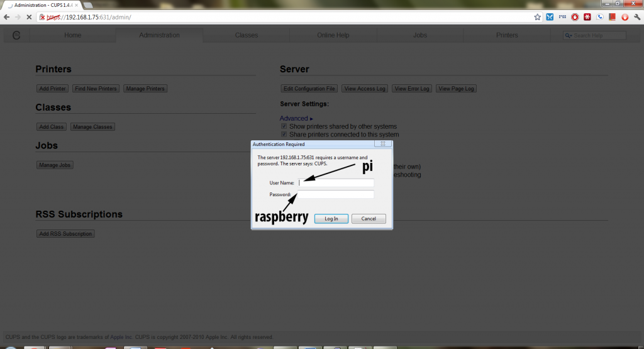Focus the User Name field
This screenshot has height=349, width=644.
pos(336,183)
